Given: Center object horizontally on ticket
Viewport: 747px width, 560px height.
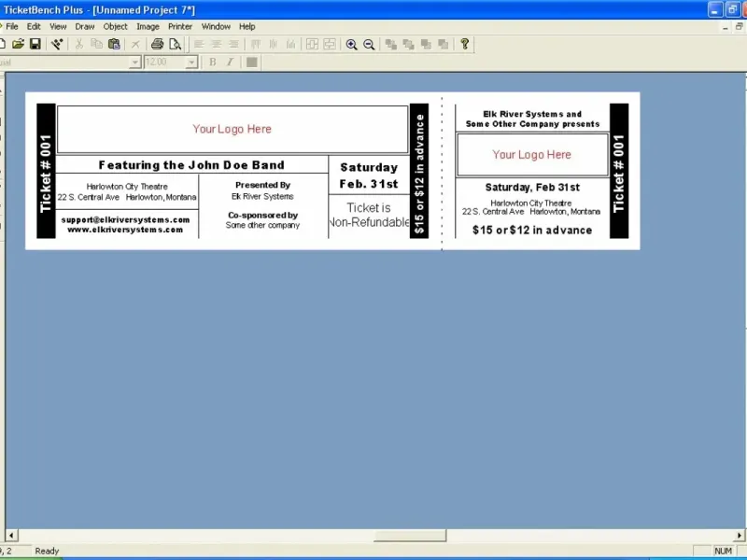Looking at the screenshot, I should click(312, 44).
